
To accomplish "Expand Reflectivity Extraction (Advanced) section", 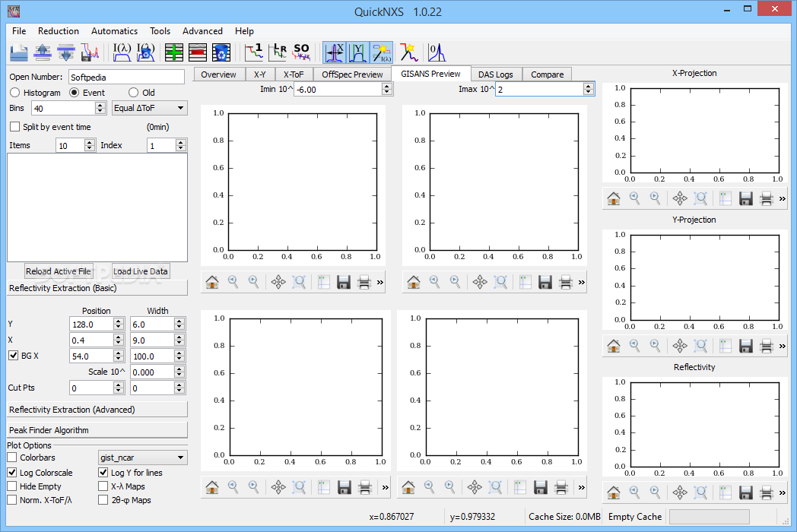I will [x=97, y=410].
